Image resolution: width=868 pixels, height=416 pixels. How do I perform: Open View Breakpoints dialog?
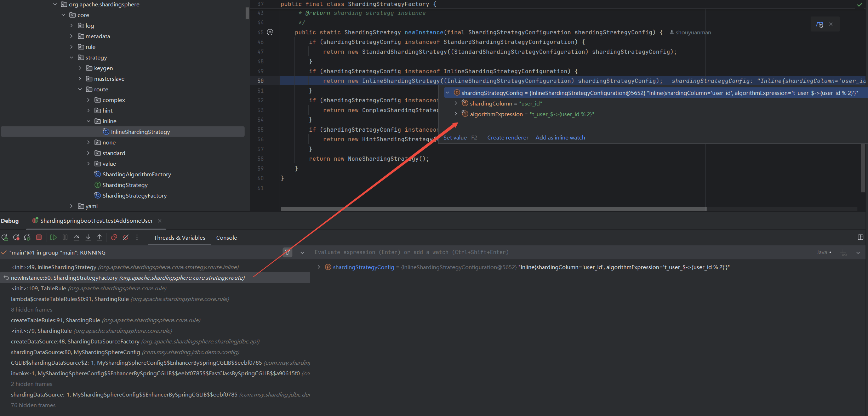[x=114, y=238]
